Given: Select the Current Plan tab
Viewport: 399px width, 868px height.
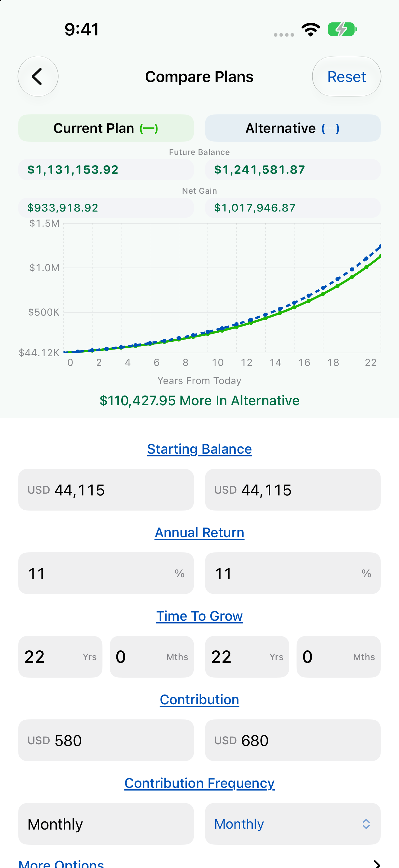Looking at the screenshot, I should (106, 128).
